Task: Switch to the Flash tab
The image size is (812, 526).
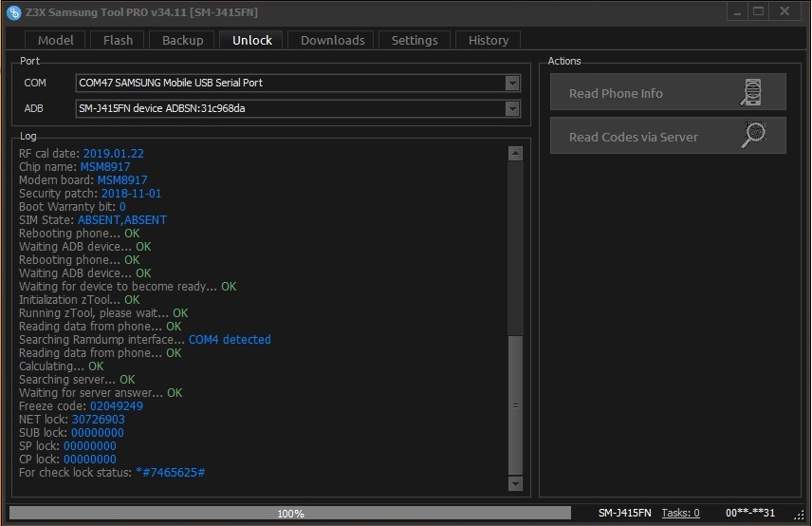Action: (x=118, y=41)
